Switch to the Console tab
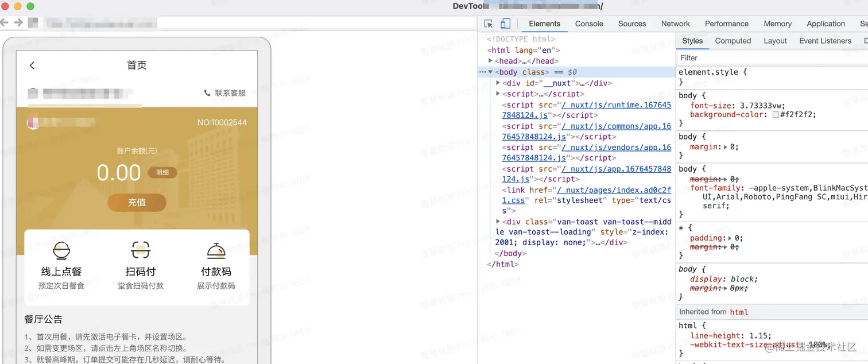Viewport: 868px width, 364px height. tap(589, 24)
